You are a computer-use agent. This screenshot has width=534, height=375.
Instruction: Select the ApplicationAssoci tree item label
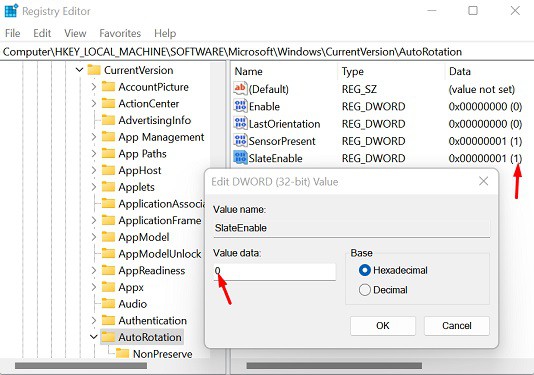click(161, 204)
